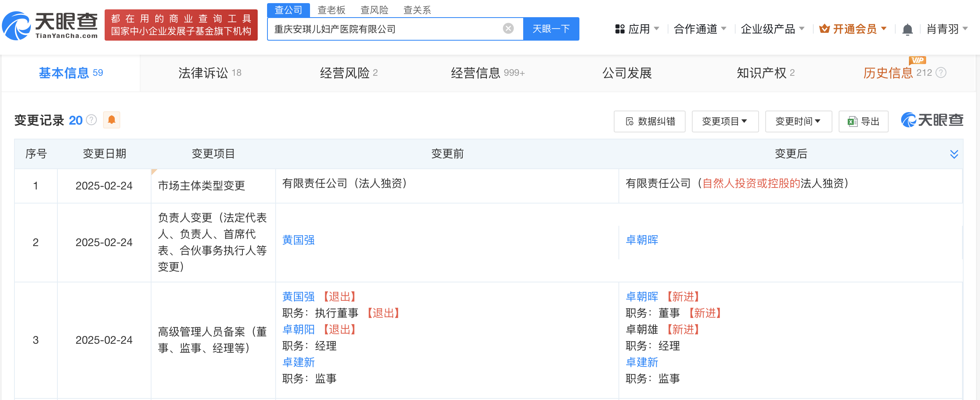Open the 合作通道 dropdown
This screenshot has width=980, height=400.
click(700, 29)
